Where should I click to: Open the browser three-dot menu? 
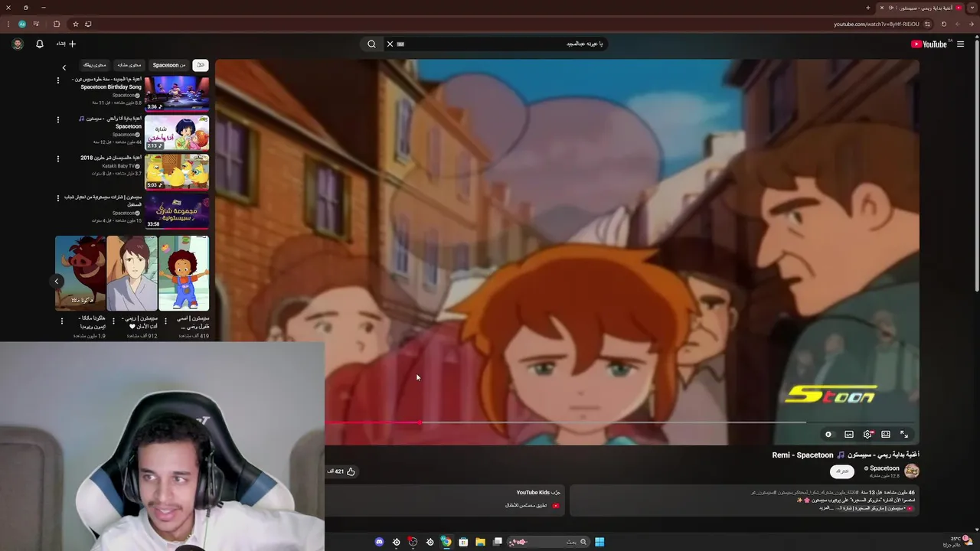click(7, 24)
